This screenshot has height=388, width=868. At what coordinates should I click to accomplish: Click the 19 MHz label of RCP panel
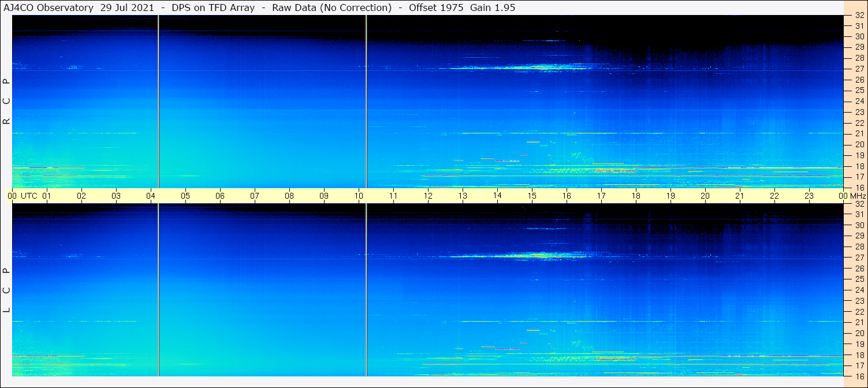(x=859, y=155)
